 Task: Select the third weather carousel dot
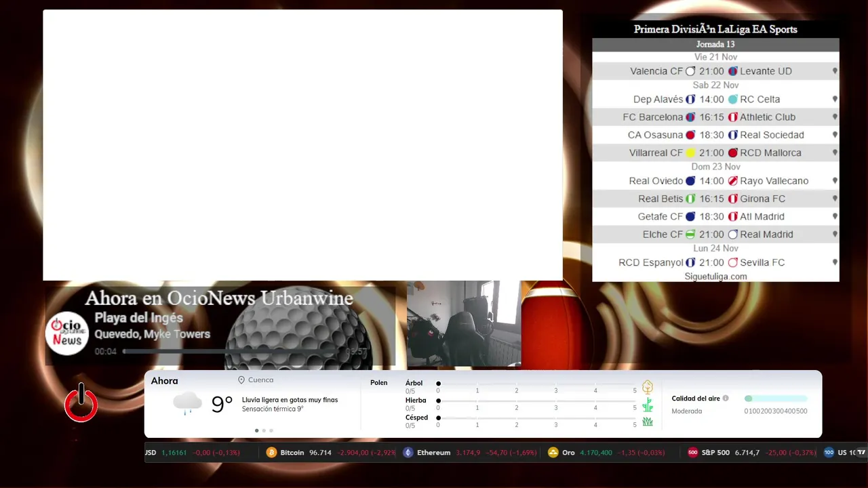pyautogui.click(x=271, y=430)
